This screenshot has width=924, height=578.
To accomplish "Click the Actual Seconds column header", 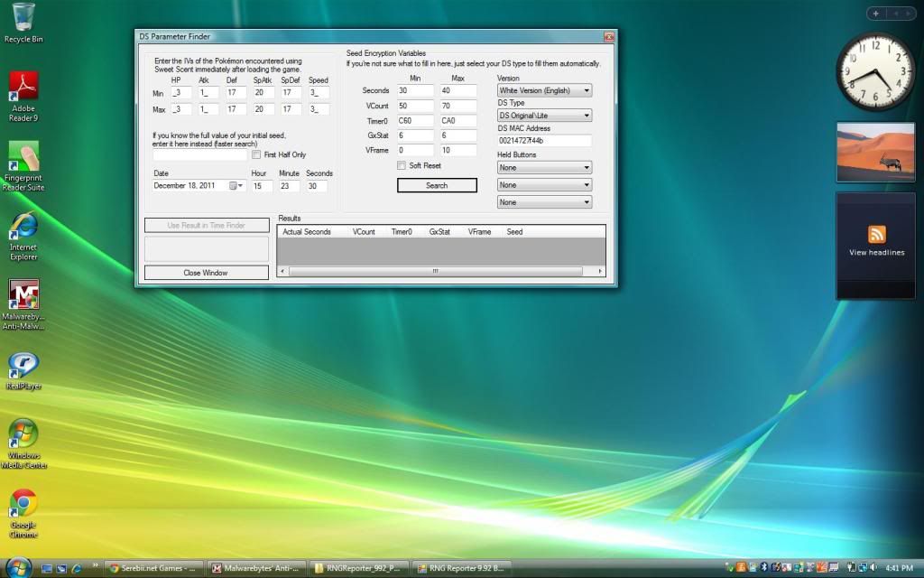I will click(307, 232).
